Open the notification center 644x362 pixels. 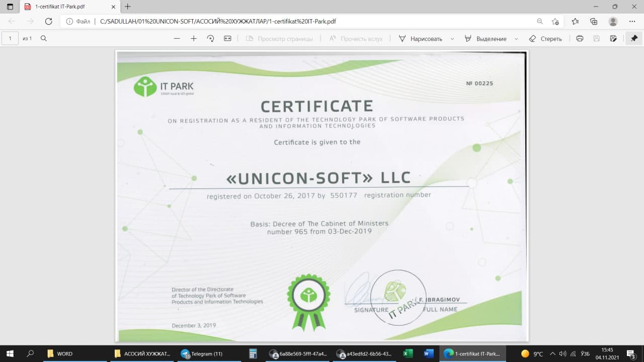(630, 353)
